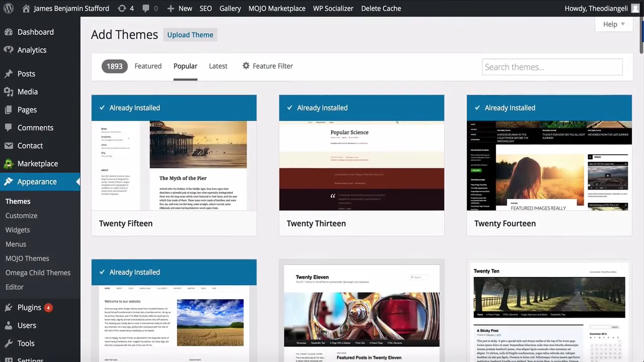644x362 pixels.
Task: Open the Twenty Fourteen theme thumbnail
Action: click(x=549, y=153)
